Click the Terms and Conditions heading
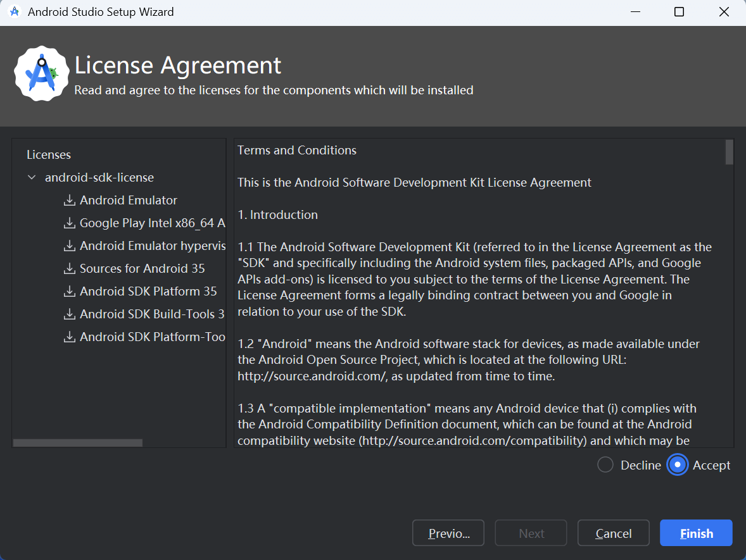The height and width of the screenshot is (560, 746). [297, 150]
